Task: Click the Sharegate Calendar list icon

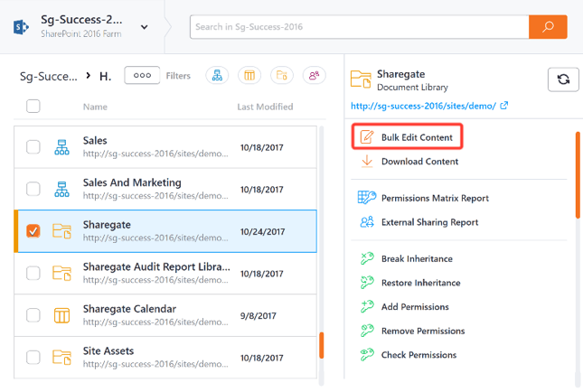Action: 61,315
